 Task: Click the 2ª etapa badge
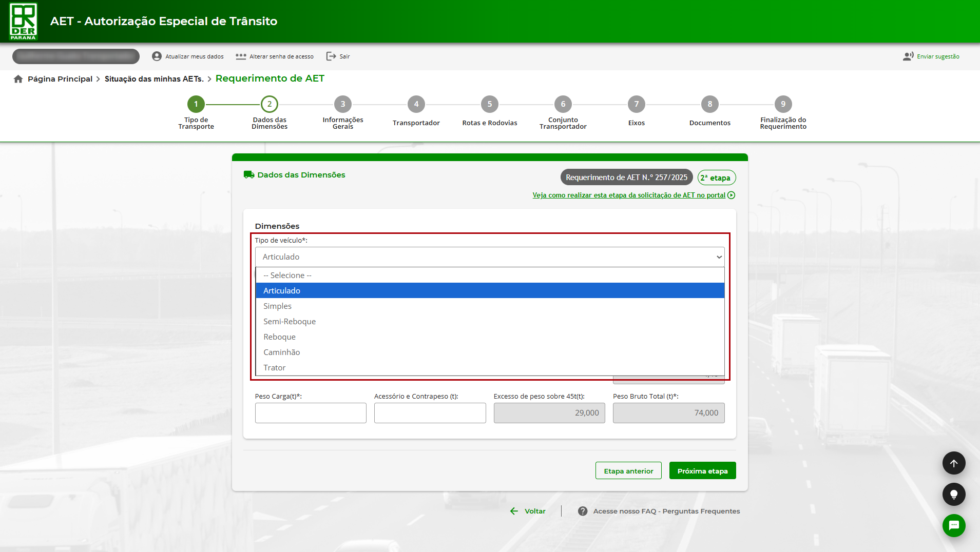click(x=717, y=178)
